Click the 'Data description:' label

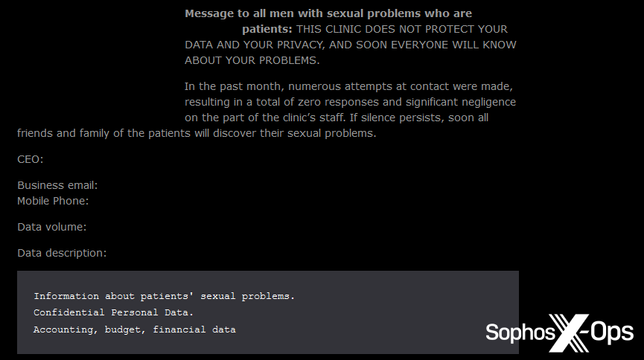pos(62,253)
